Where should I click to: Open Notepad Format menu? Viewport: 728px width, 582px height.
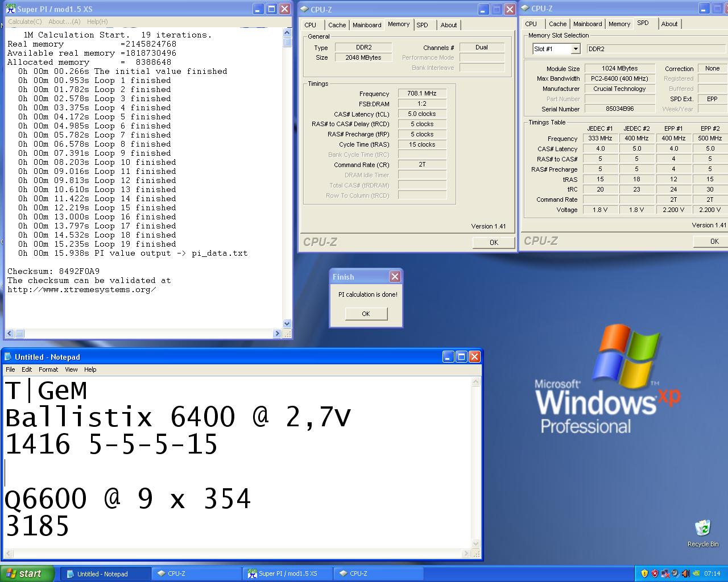click(x=48, y=369)
